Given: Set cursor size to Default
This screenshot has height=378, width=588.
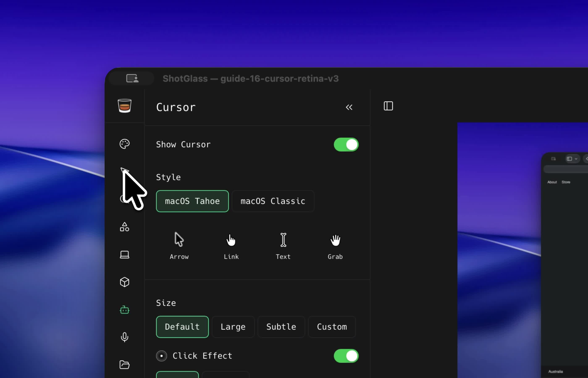Looking at the screenshot, I should click(182, 327).
